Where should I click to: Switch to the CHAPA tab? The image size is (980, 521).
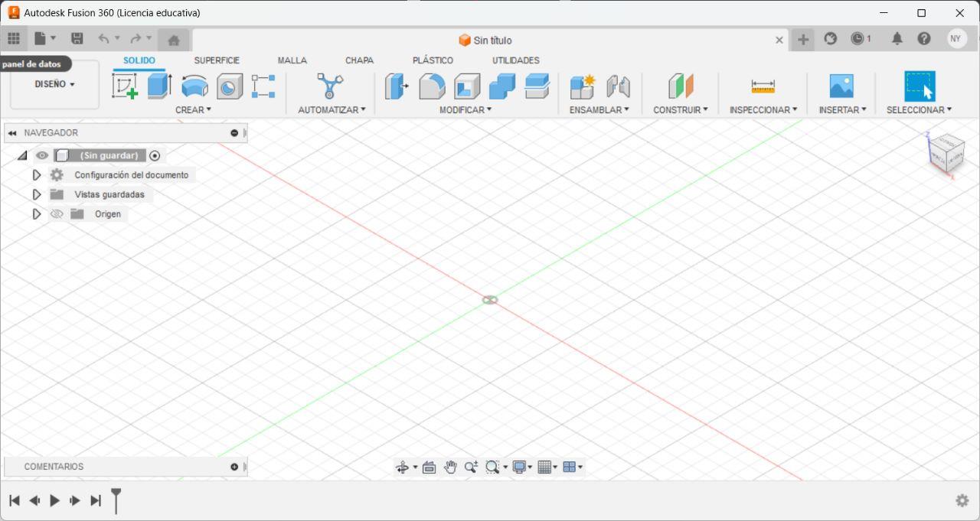click(360, 60)
